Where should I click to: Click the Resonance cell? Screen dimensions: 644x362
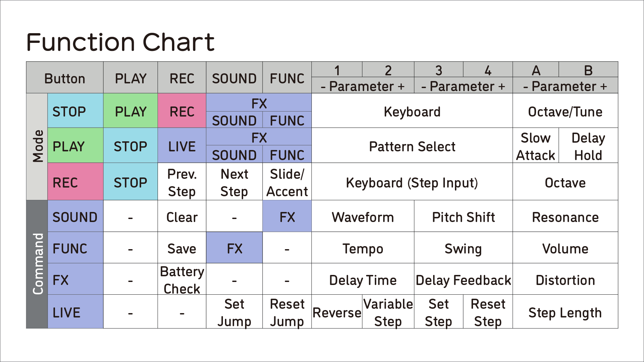[565, 217]
